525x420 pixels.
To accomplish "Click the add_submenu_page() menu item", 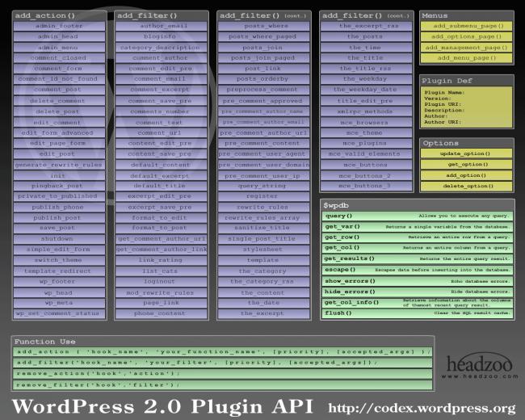I will click(x=467, y=26).
